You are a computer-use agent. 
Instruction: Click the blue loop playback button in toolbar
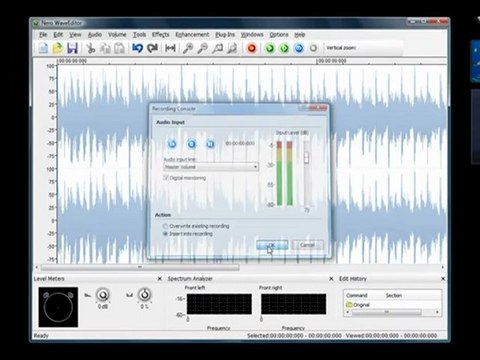pos(299,48)
